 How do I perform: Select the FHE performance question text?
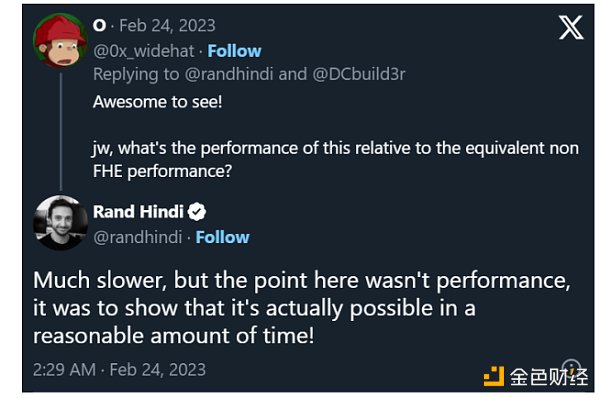[336, 159]
